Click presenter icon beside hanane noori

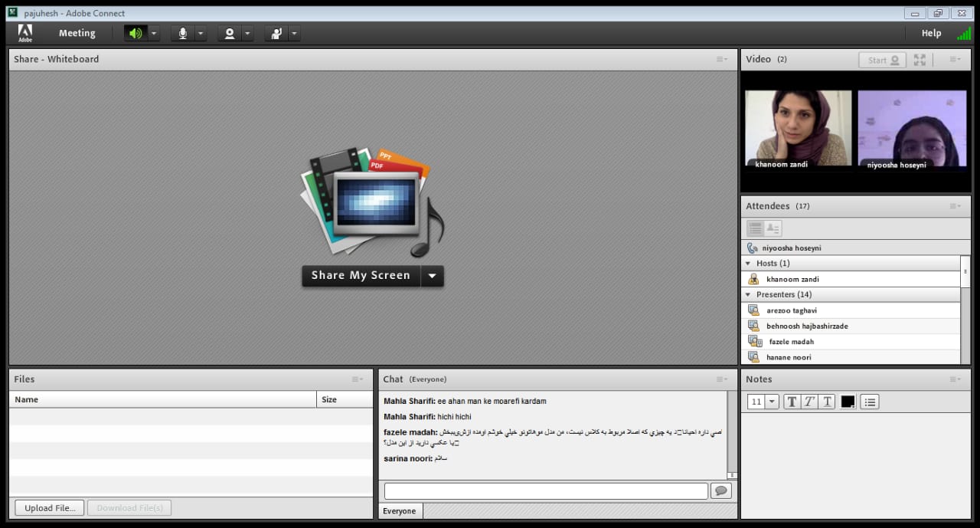pos(753,357)
